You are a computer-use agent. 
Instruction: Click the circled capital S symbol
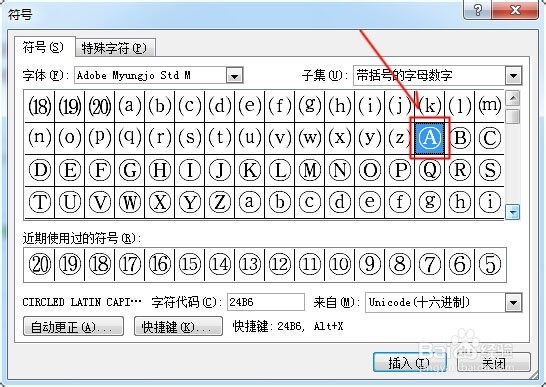point(490,170)
